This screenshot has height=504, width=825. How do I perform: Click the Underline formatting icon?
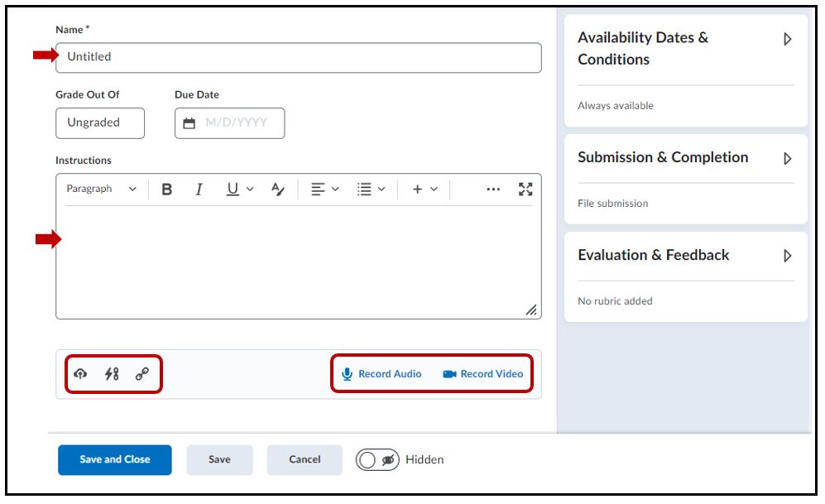tap(233, 190)
